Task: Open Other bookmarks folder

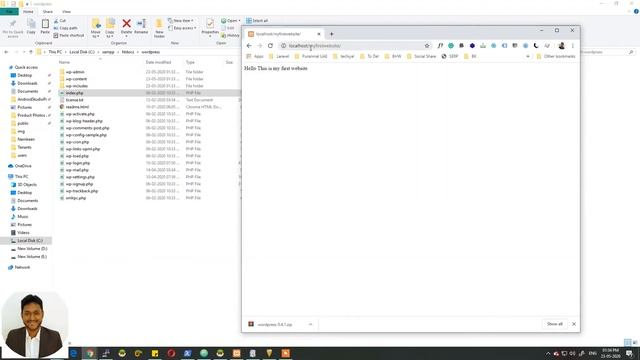Action: (556, 56)
